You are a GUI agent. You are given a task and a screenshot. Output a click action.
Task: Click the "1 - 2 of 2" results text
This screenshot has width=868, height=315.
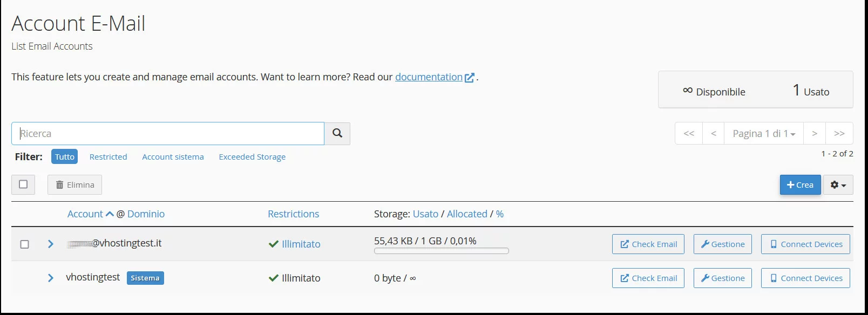837,154
